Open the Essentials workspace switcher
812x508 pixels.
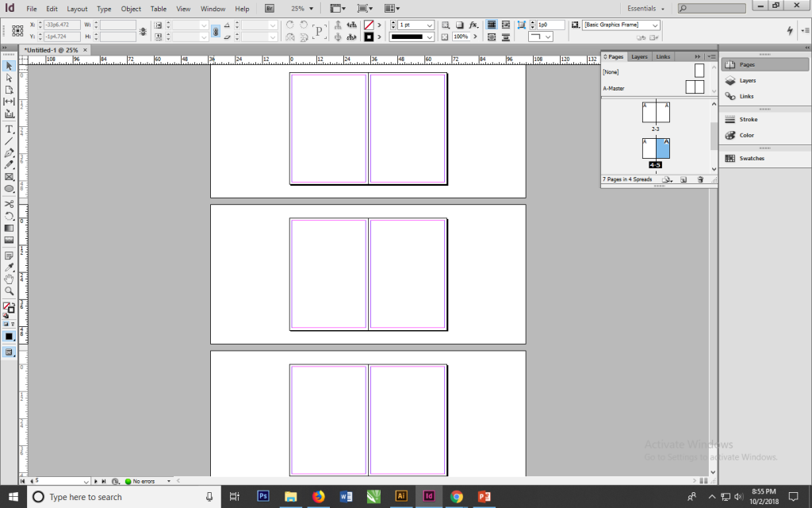[645, 8]
